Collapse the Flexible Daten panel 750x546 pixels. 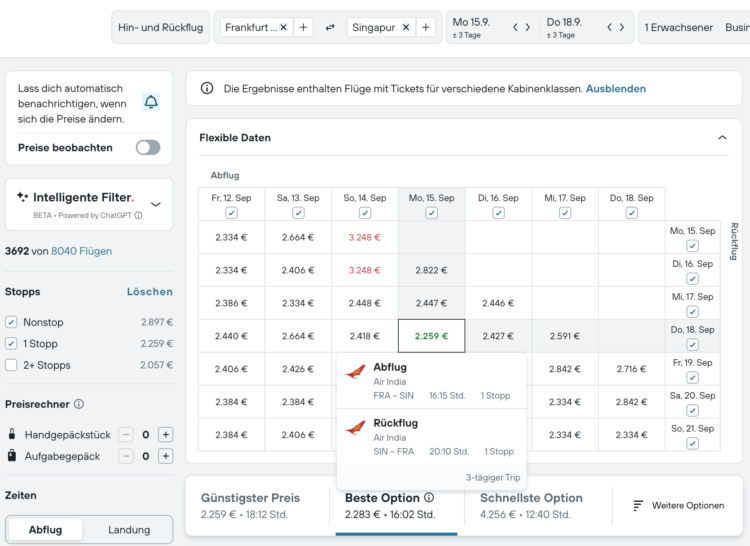tap(723, 137)
